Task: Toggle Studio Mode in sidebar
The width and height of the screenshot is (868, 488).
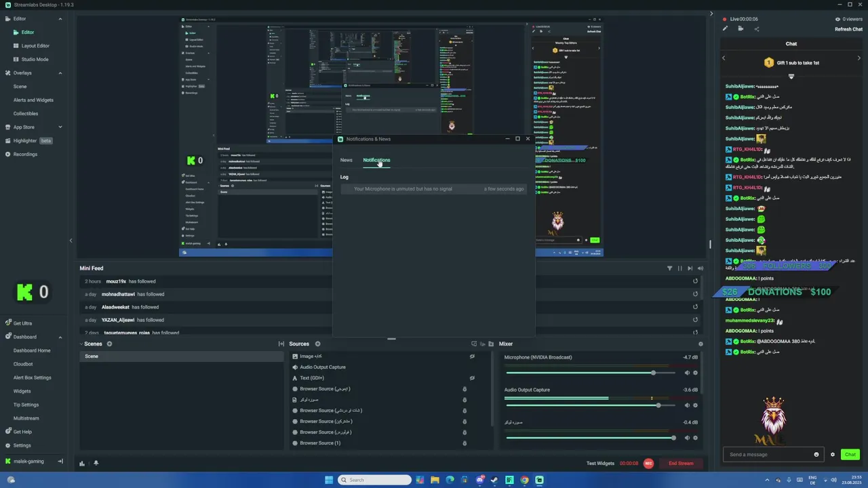Action: 35,59
